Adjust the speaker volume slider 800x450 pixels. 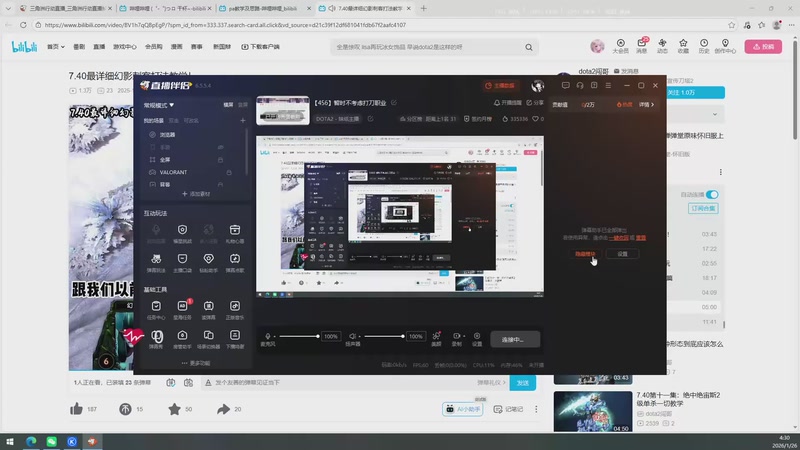(384, 336)
